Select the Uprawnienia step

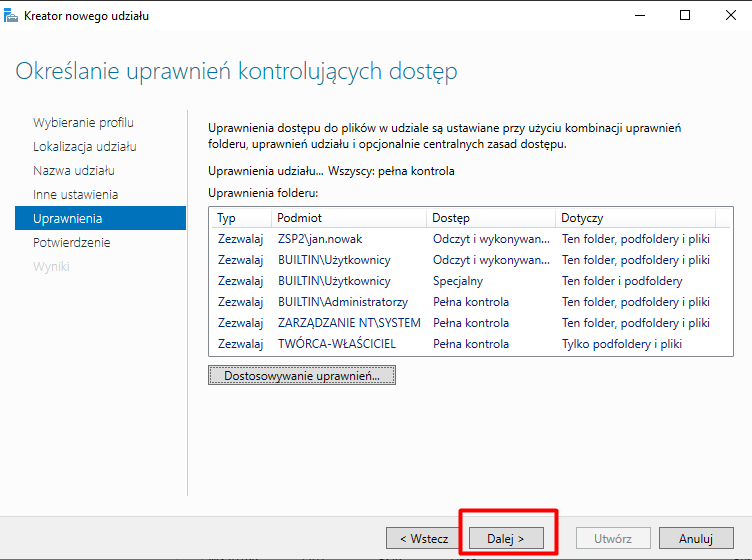point(68,218)
